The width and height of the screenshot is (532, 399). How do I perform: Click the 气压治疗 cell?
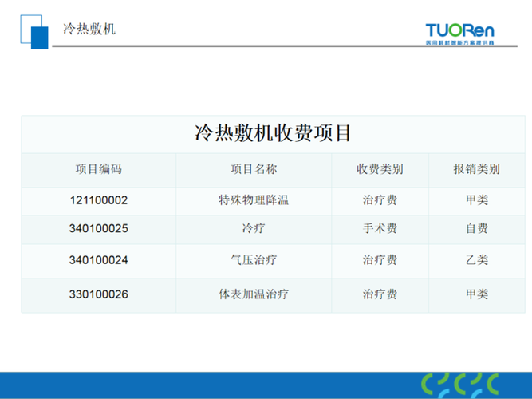(254, 260)
